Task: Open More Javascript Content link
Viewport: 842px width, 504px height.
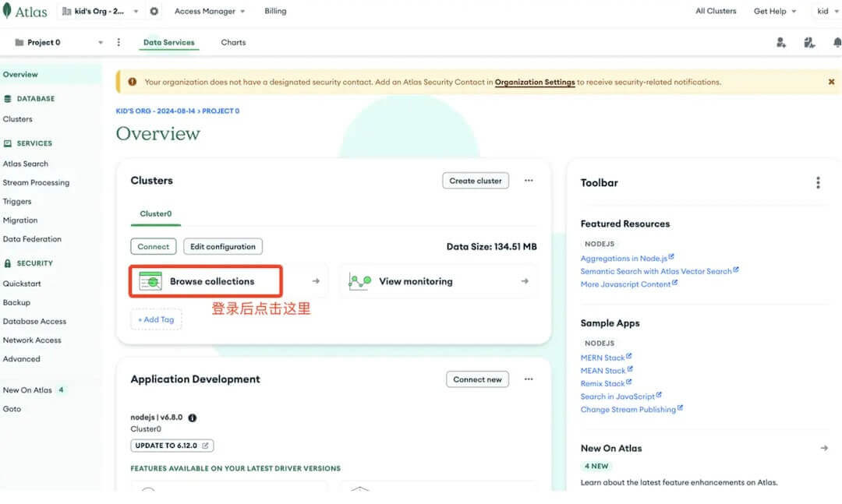Action: coord(629,284)
